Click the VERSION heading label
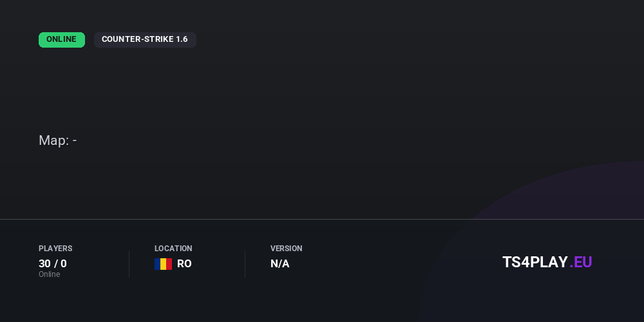 click(286, 249)
